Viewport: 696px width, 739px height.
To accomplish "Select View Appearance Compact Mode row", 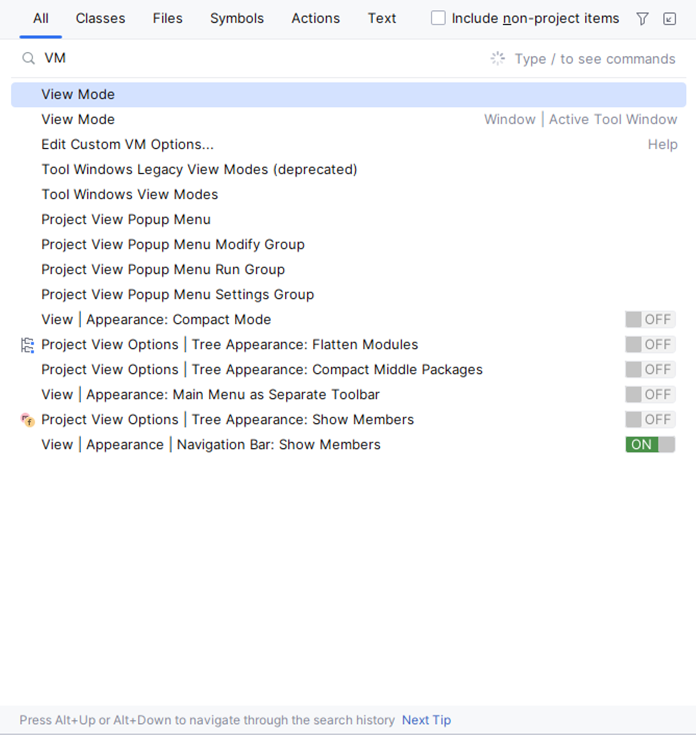I will 348,320.
